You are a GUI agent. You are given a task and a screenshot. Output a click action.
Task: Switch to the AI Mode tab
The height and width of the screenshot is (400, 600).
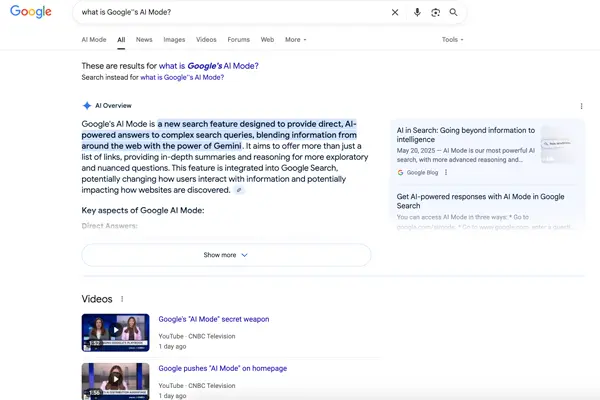click(94, 39)
